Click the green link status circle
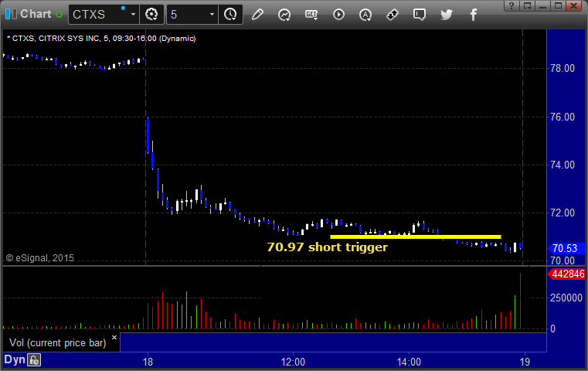The image size is (588, 371). coord(59,15)
